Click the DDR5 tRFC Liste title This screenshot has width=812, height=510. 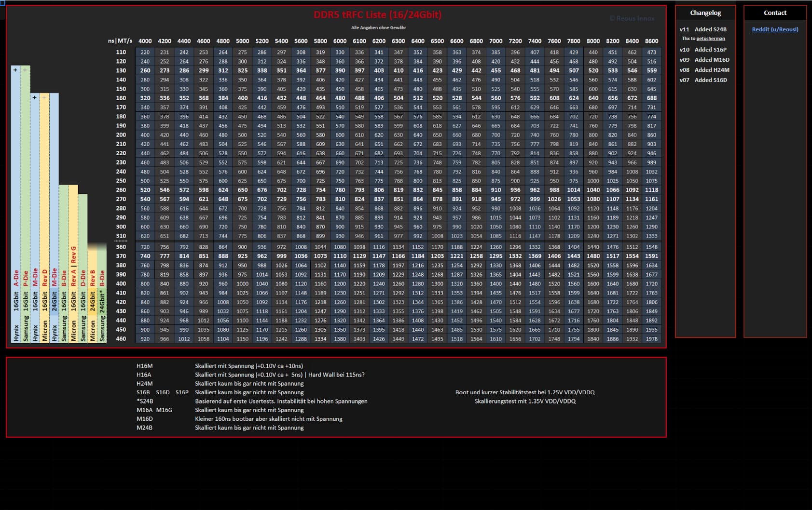click(x=377, y=14)
